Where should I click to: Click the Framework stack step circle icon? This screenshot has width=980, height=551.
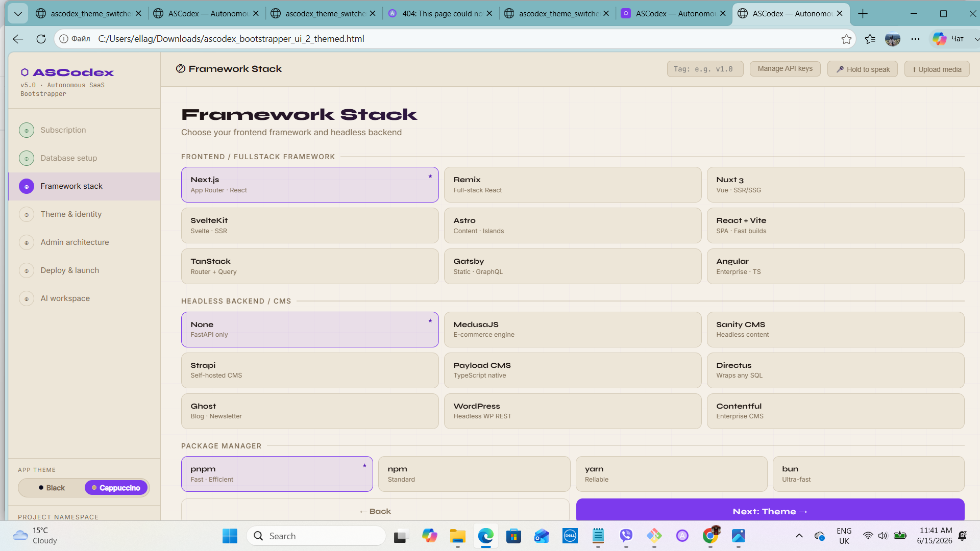tap(27, 186)
